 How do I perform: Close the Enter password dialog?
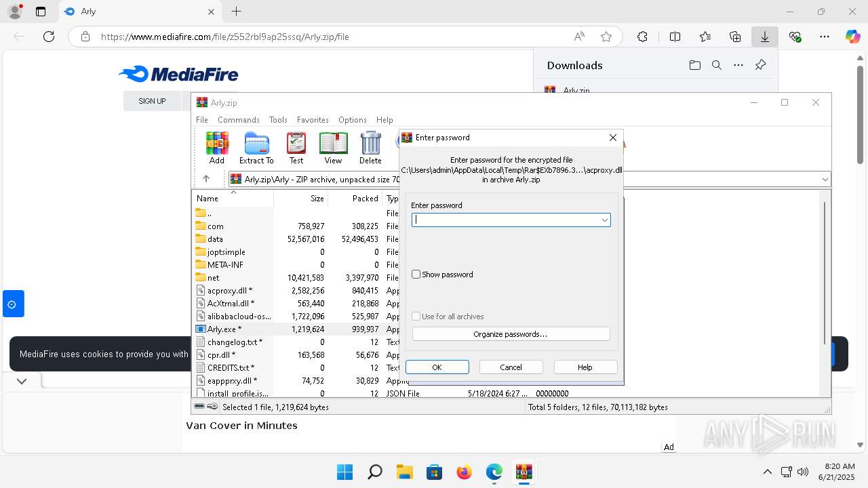613,138
